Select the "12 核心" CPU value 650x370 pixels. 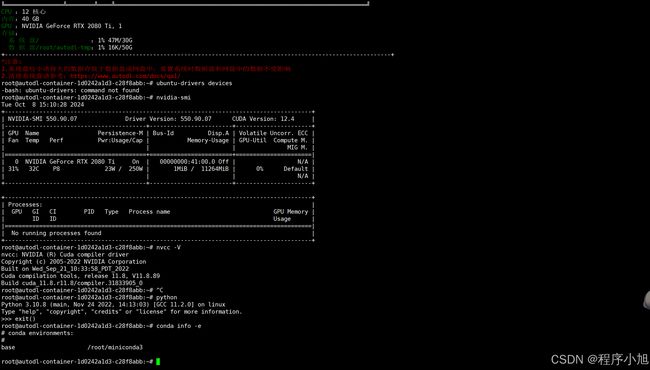coord(34,12)
